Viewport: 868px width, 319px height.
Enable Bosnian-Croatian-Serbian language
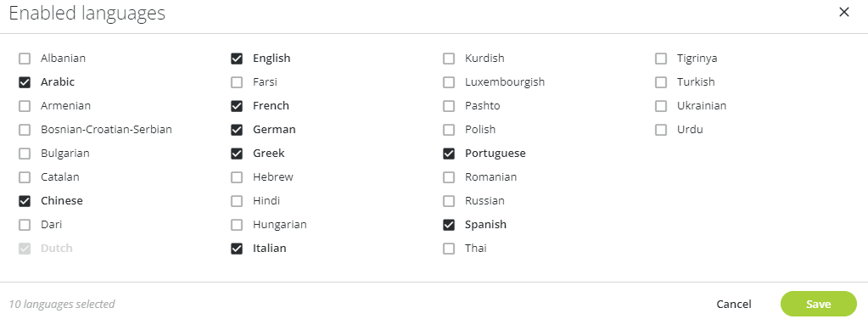(25, 130)
